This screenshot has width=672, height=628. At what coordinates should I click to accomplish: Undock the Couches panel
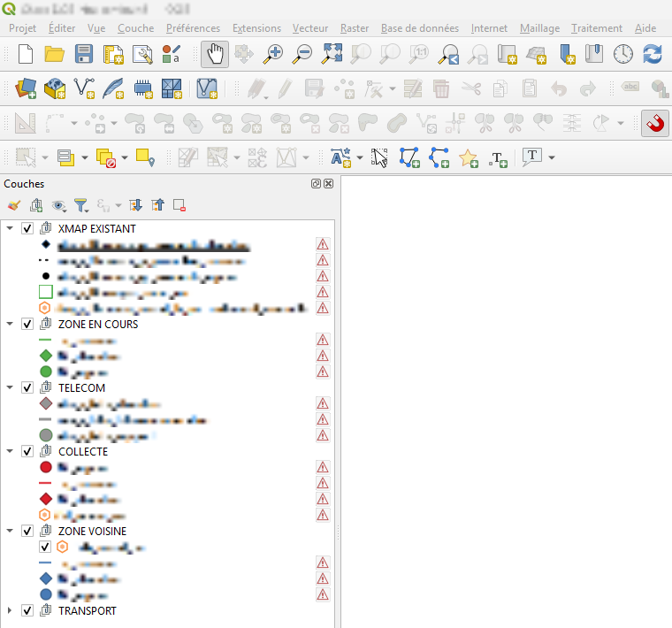pos(316,184)
